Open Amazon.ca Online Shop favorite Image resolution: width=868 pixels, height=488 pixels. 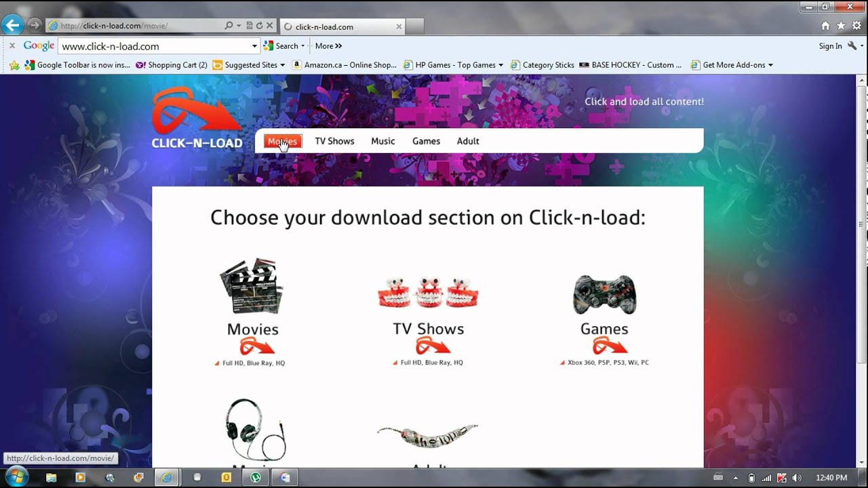[344, 65]
